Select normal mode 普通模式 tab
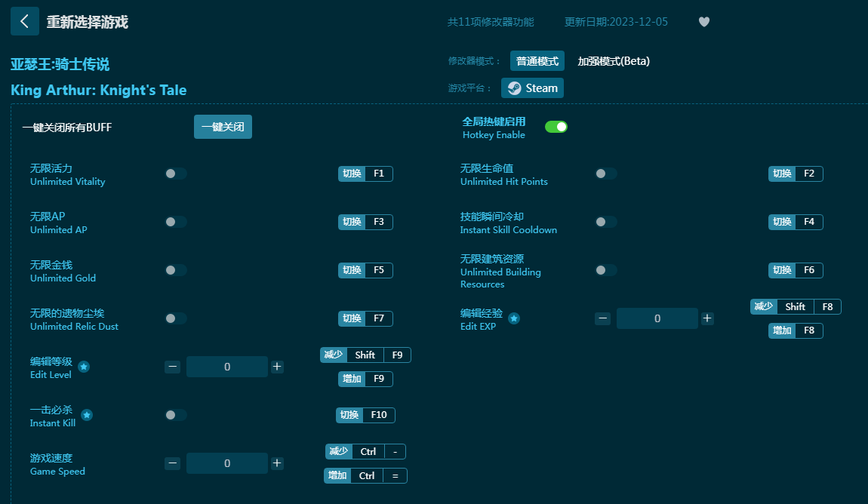 pyautogui.click(x=537, y=61)
